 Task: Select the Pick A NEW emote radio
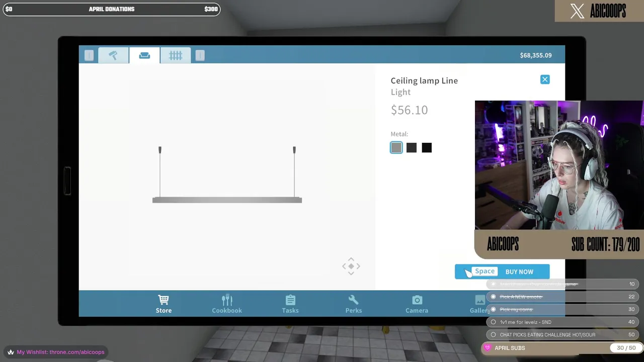pyautogui.click(x=493, y=297)
